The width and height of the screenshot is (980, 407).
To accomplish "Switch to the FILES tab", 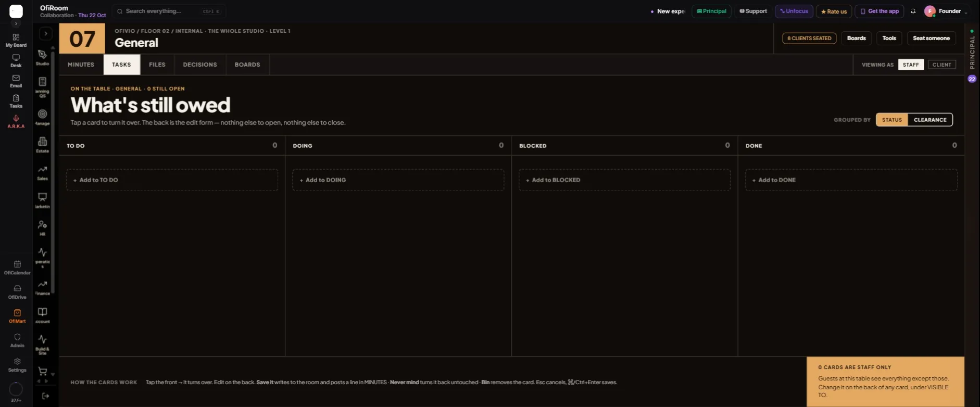I will coord(157,65).
